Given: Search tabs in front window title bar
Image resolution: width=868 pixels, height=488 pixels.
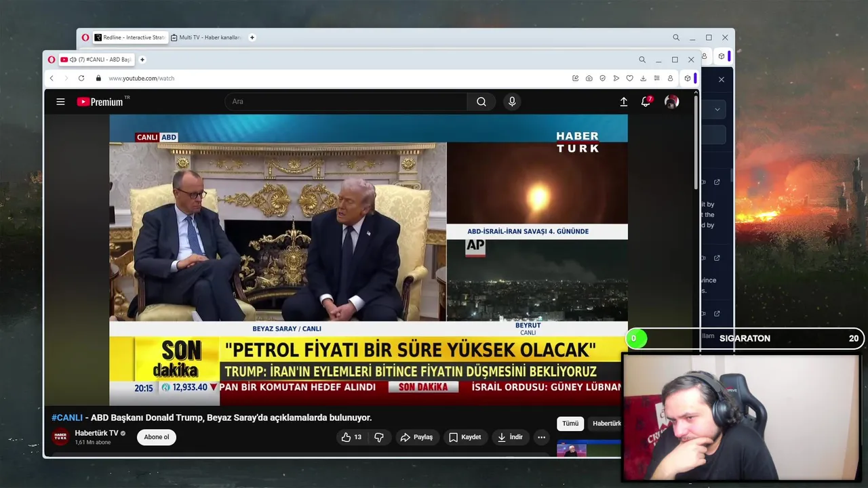Looking at the screenshot, I should (642, 60).
